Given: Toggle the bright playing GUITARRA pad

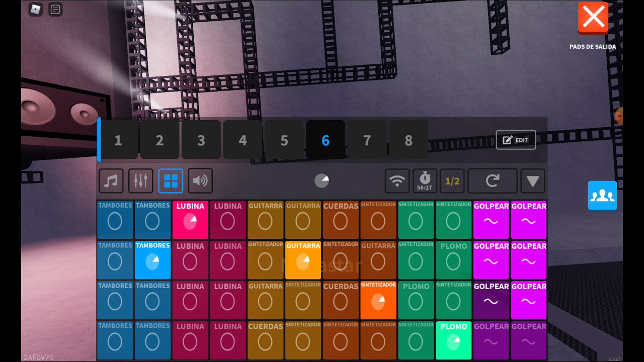Looking at the screenshot, I should point(303,260).
